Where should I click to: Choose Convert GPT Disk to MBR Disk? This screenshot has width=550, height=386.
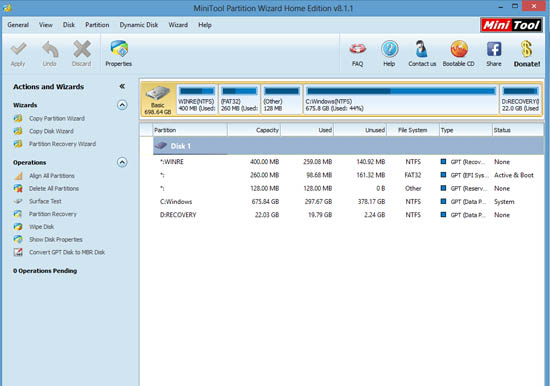(x=67, y=252)
